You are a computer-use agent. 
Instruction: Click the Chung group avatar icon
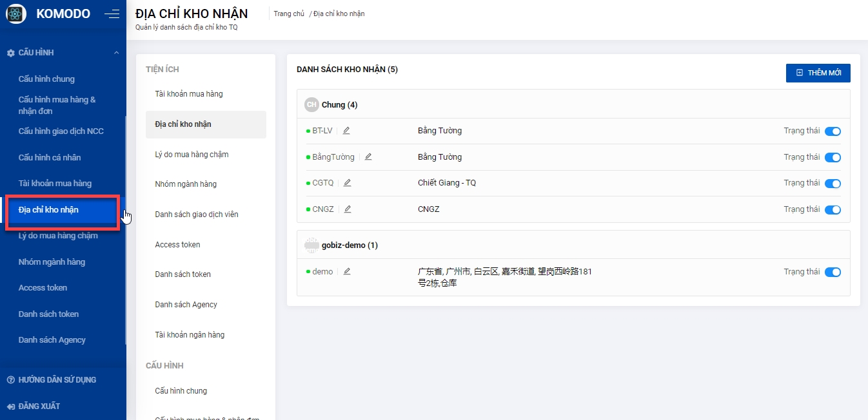click(311, 105)
